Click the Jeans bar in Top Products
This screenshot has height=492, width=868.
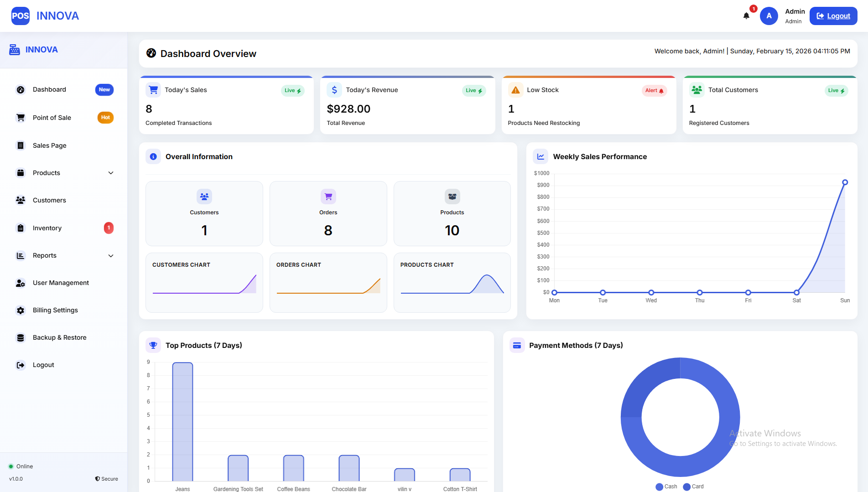[182, 422]
